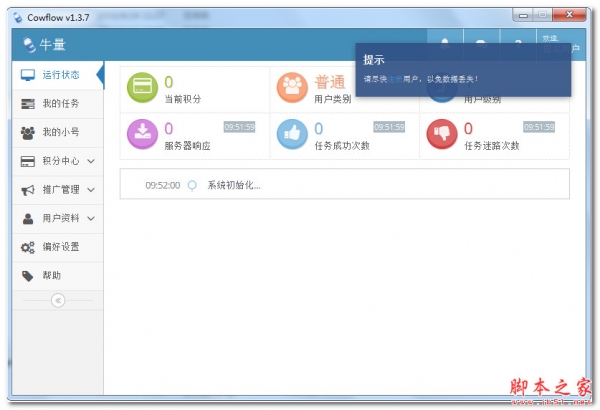This screenshot has height=410, width=600.
Task: Click the 任务迷路次数 label
Action: 492,146
